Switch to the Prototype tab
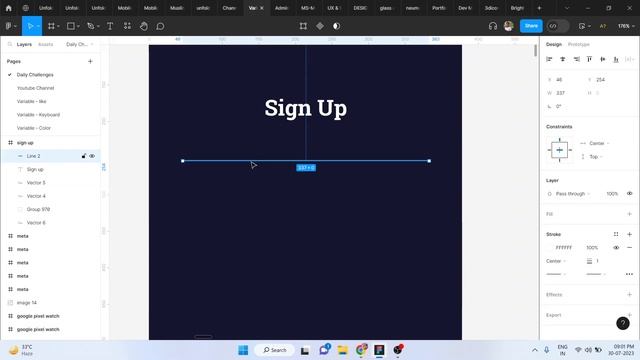 pos(579,44)
